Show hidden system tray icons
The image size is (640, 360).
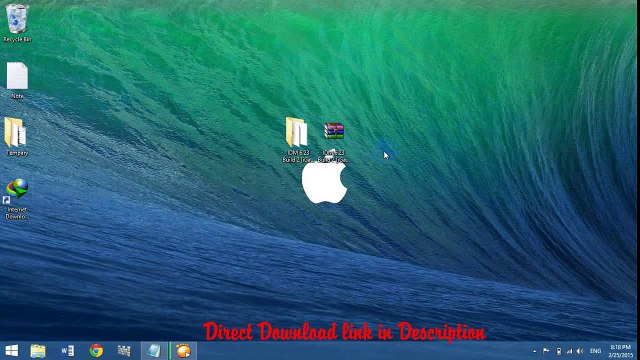pos(534,351)
